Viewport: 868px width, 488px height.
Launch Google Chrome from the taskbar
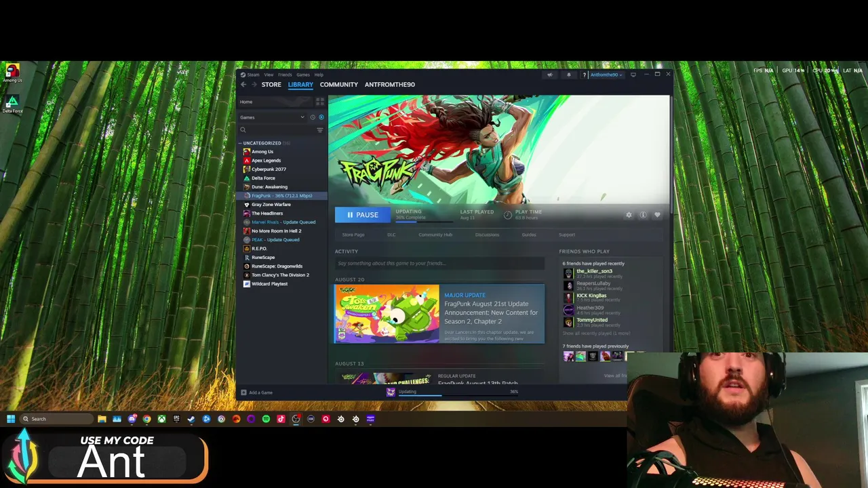146,419
